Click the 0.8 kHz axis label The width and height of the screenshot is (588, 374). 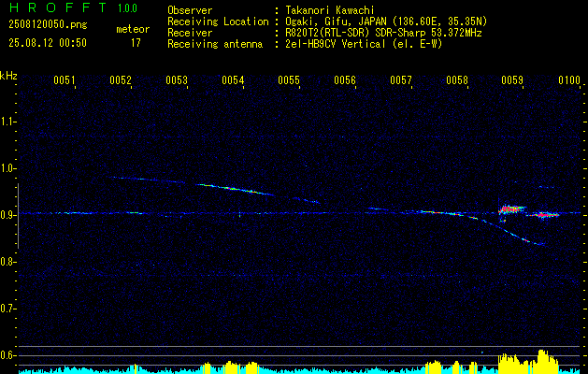point(8,262)
